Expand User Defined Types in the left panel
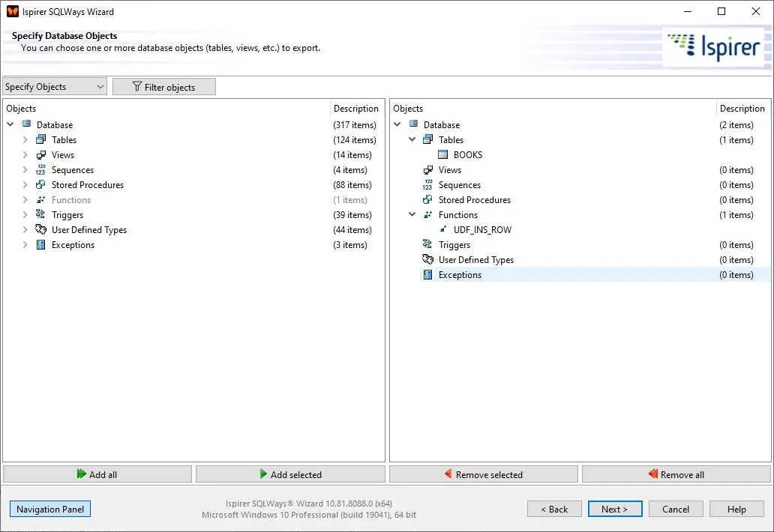 tap(25, 229)
